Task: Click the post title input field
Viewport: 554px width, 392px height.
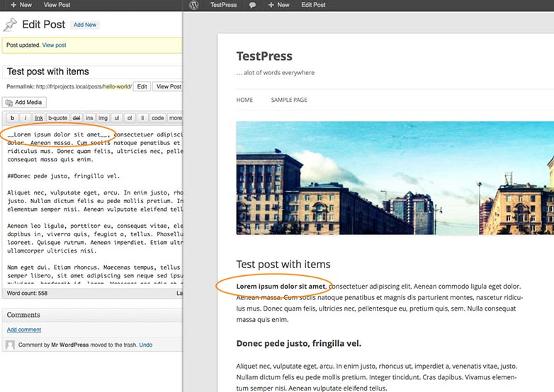Action: (93, 71)
